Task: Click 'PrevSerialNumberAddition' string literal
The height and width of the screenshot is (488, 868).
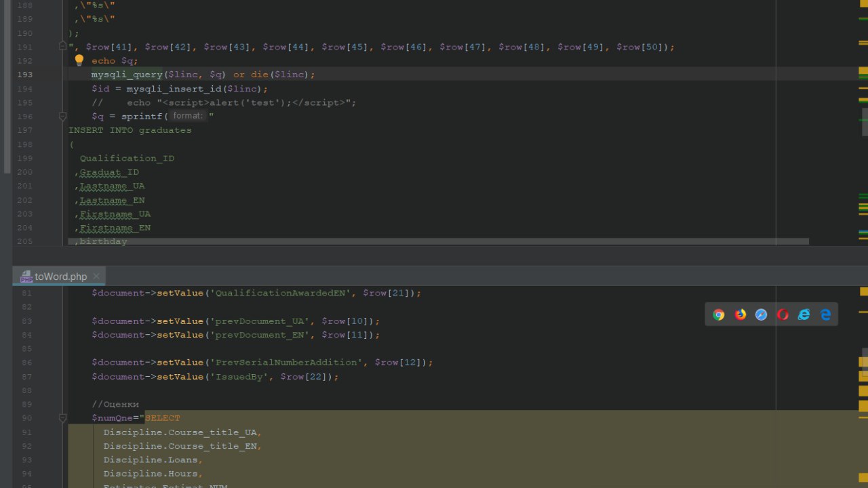Action: click(286, 363)
